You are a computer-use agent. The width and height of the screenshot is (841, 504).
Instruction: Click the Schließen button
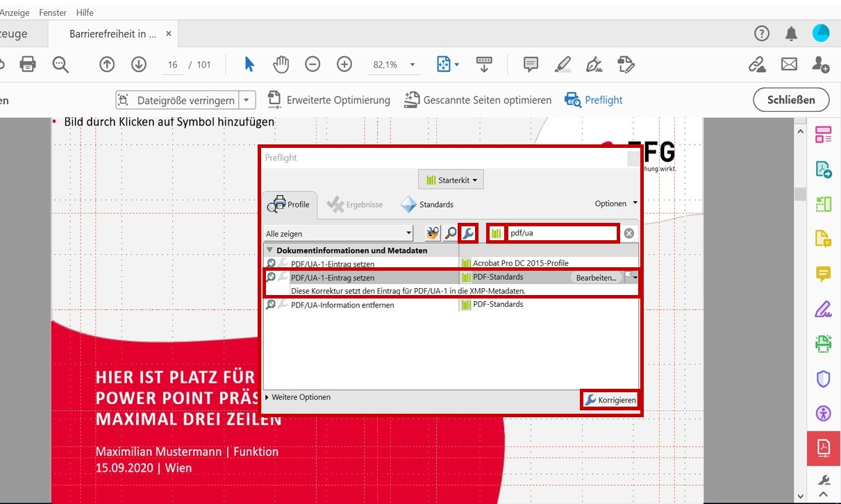[x=791, y=99]
